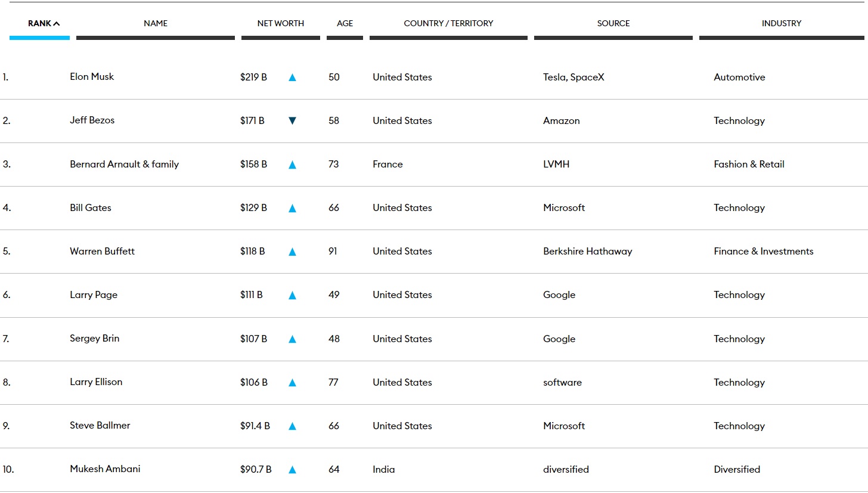Click the Berkshire Hathaway source cell
The width and height of the screenshot is (868, 493).
point(587,252)
